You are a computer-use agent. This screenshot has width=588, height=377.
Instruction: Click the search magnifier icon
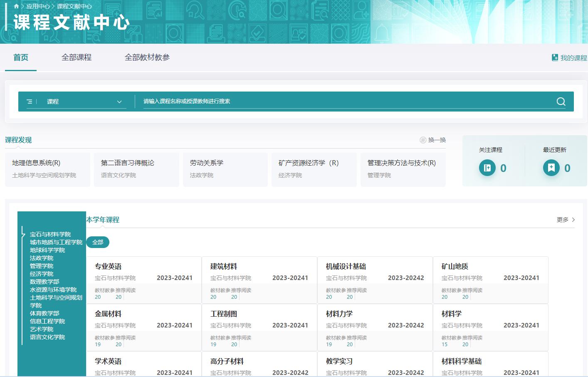pyautogui.click(x=561, y=102)
